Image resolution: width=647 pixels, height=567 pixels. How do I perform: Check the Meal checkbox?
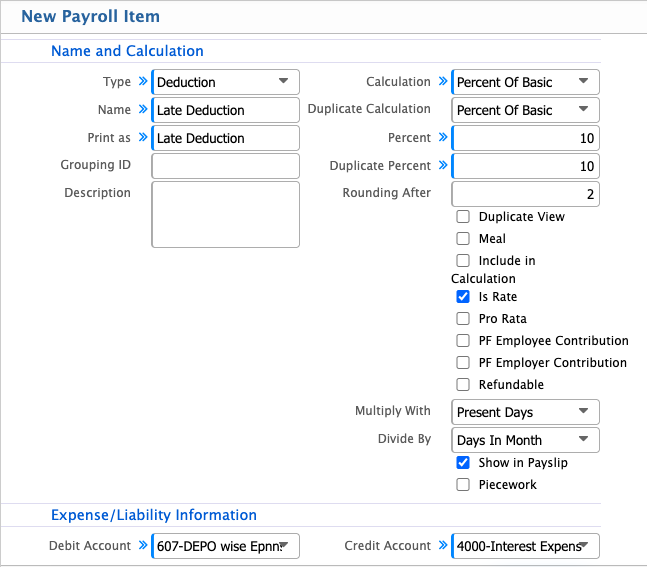[463, 239]
